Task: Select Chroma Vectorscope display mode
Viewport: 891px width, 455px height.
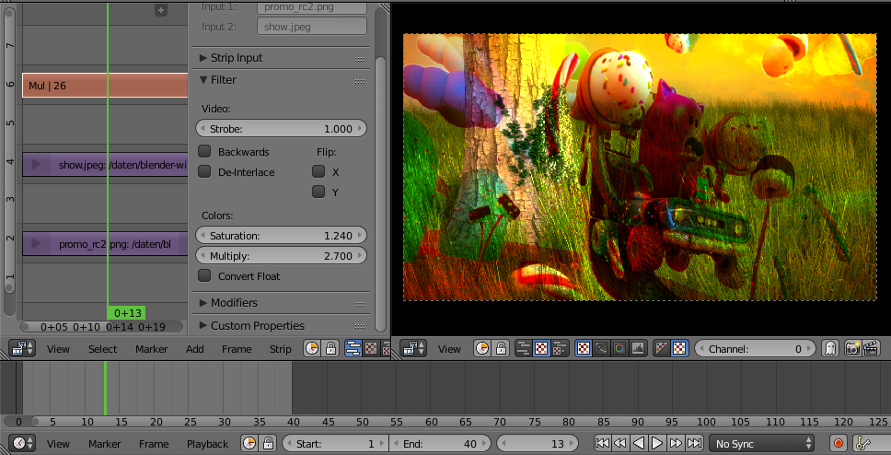Action: pos(619,349)
